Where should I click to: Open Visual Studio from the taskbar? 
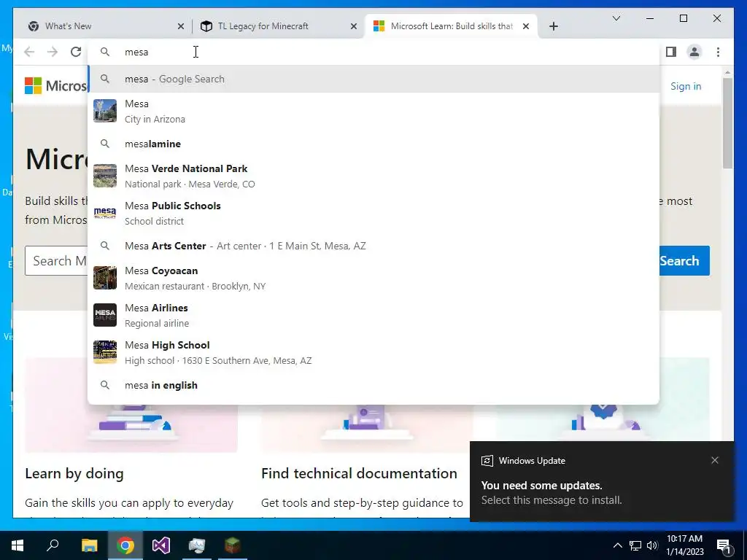161,545
